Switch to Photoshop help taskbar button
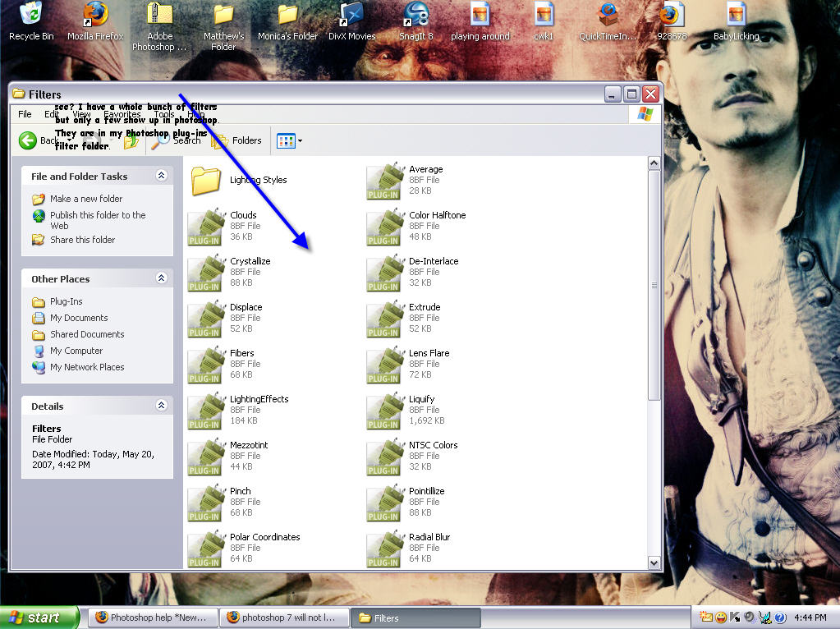Image resolution: width=840 pixels, height=629 pixels. point(152,618)
